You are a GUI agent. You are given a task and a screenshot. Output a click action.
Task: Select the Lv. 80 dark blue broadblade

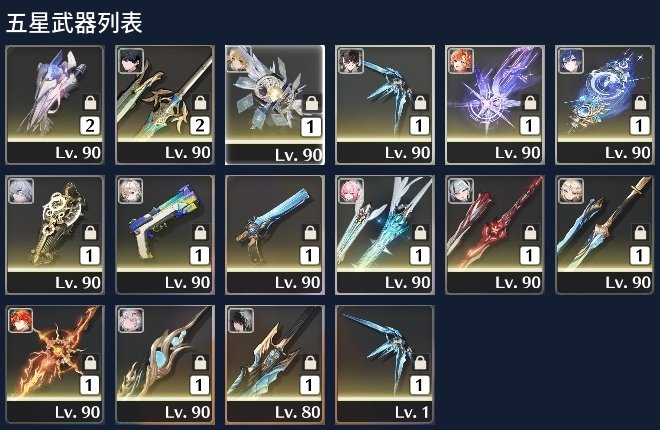click(x=275, y=364)
